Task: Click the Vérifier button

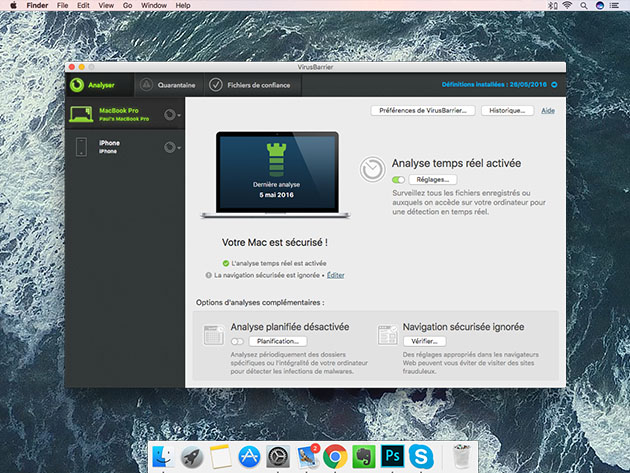Action: (424, 341)
